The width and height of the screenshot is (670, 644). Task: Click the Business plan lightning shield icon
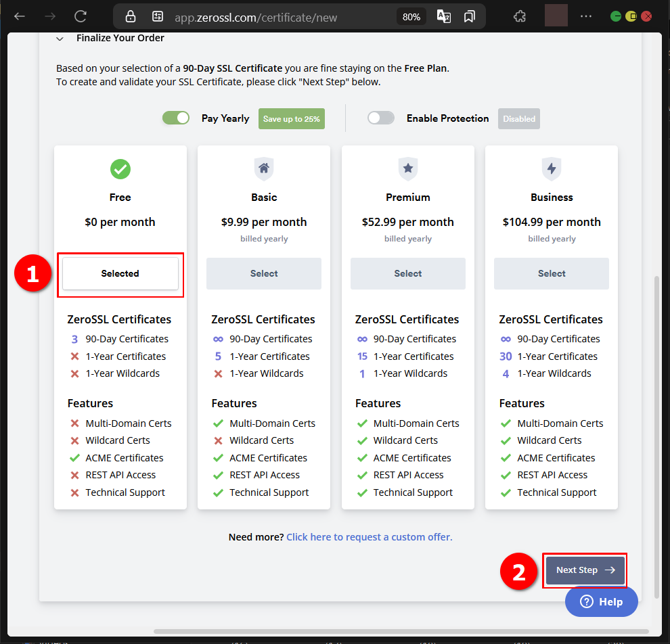552,168
